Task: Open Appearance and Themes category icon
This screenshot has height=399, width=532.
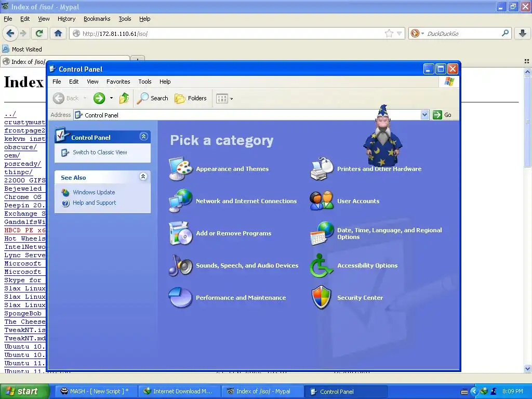Action: click(x=181, y=169)
